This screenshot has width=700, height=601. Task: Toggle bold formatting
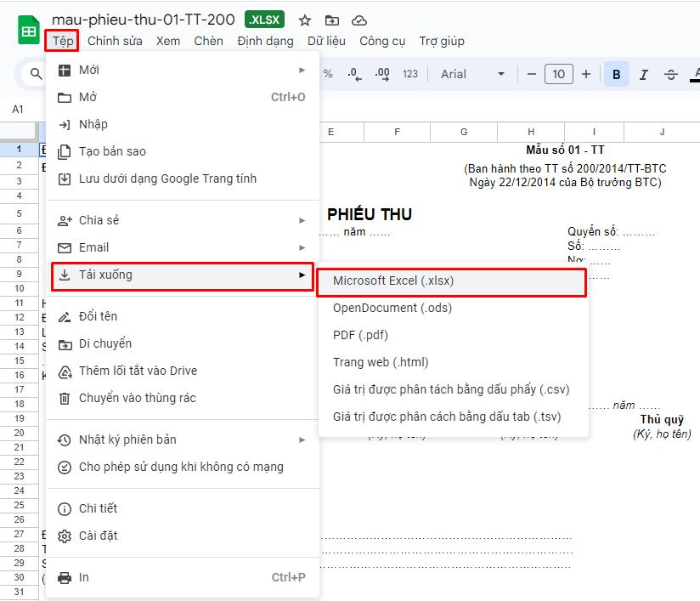(616, 74)
